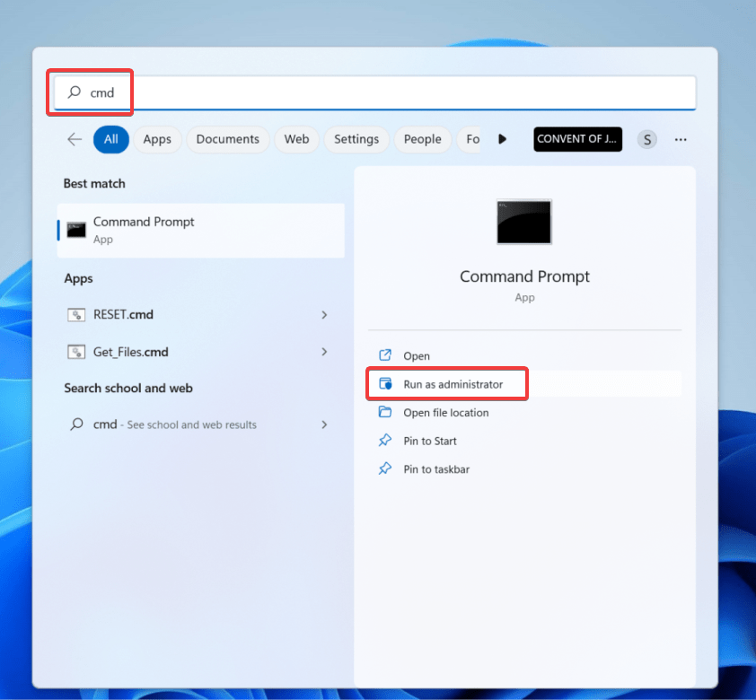This screenshot has width=756, height=700.
Task: Click the Open icon in preview pane
Action: click(385, 355)
